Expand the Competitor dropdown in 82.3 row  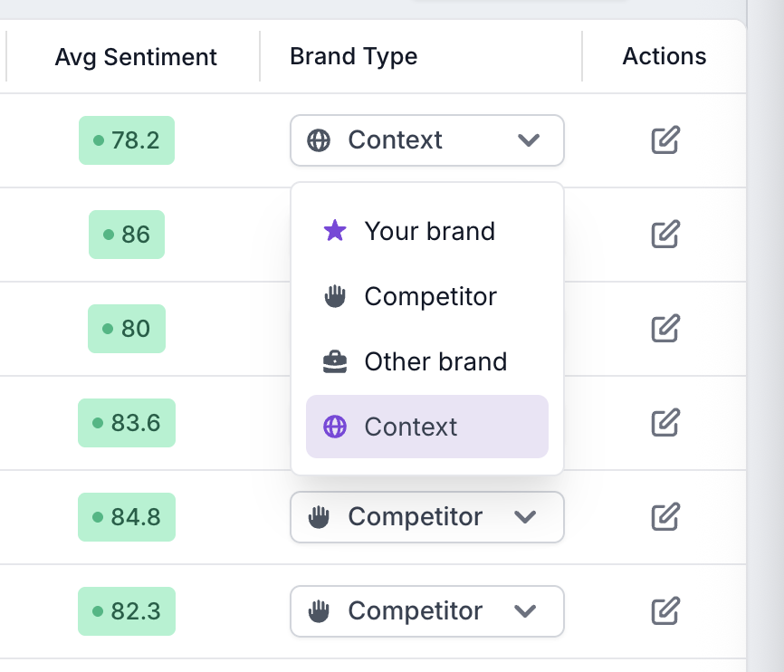click(427, 611)
